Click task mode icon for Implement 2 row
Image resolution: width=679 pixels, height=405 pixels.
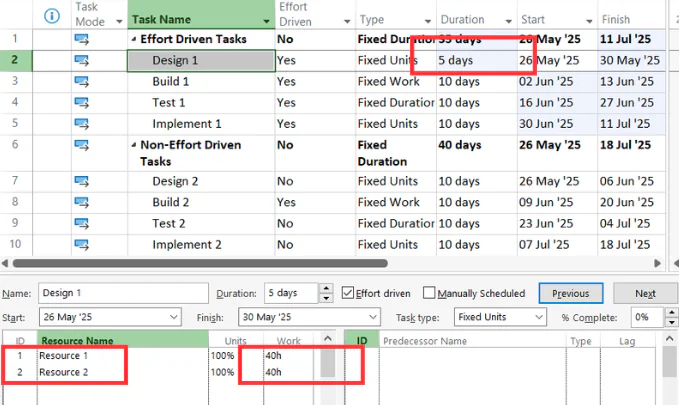[81, 245]
